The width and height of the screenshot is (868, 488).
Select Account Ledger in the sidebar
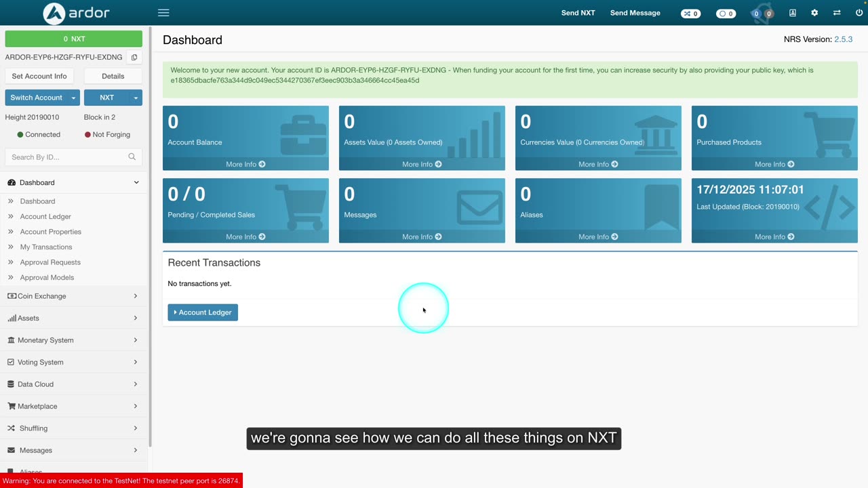[x=45, y=216]
